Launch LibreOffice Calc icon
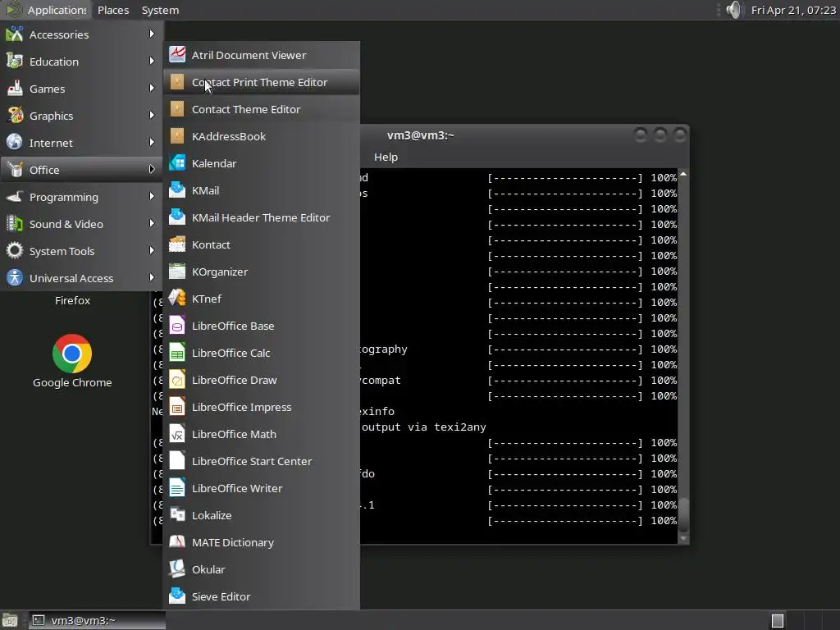Image resolution: width=840 pixels, height=630 pixels. tap(177, 353)
